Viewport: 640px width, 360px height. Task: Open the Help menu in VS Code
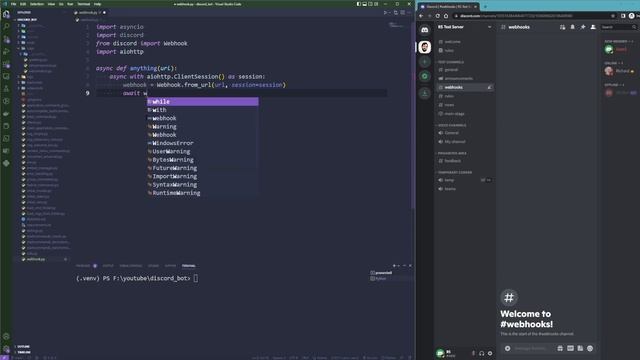tap(98, 4)
